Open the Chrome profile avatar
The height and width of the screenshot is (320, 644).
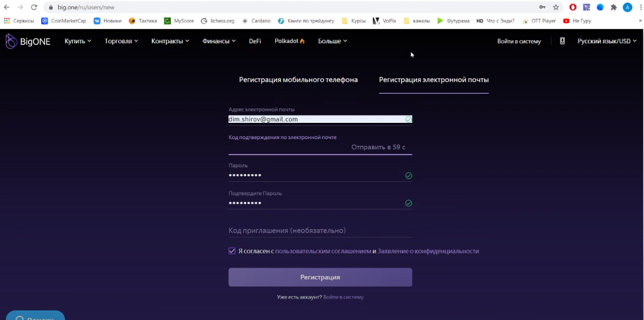pos(627,7)
